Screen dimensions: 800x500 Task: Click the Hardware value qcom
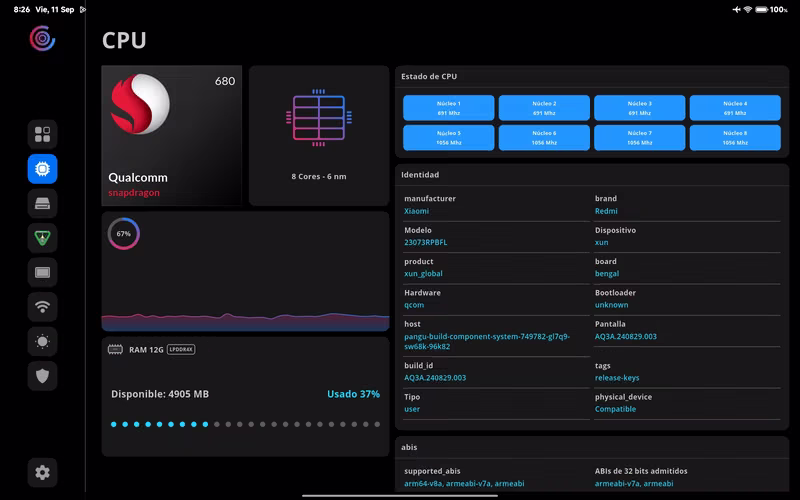pos(414,305)
